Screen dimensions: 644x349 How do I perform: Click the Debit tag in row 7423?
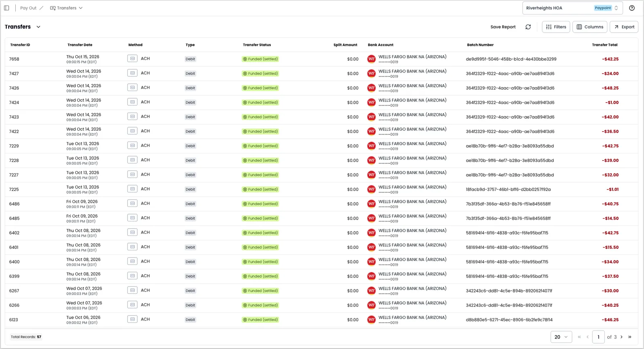click(190, 117)
